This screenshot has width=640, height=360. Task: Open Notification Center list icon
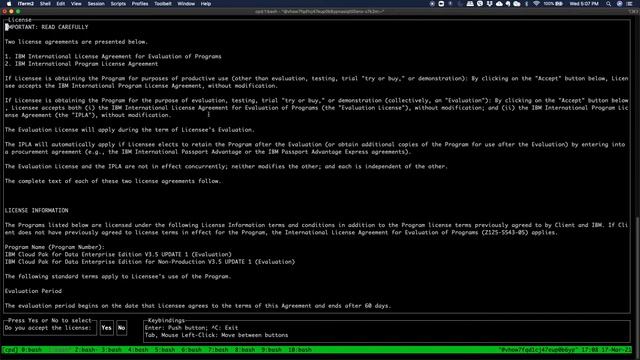pyautogui.click(x=629, y=4)
